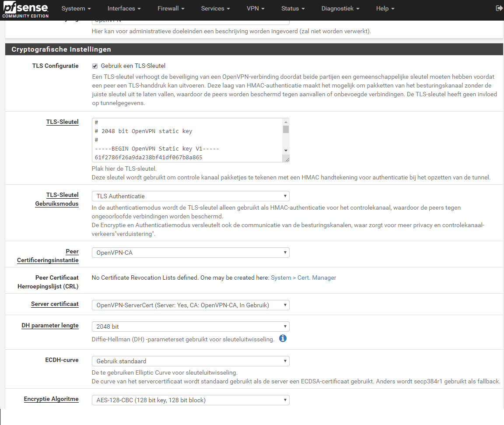Open the Status menu
The height and width of the screenshot is (425, 504).
pos(293,9)
